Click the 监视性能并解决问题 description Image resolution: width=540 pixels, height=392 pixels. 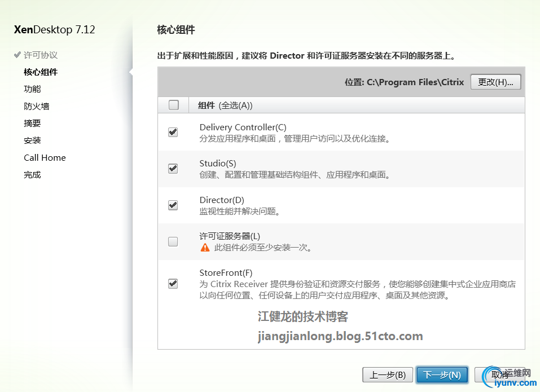[x=239, y=212]
